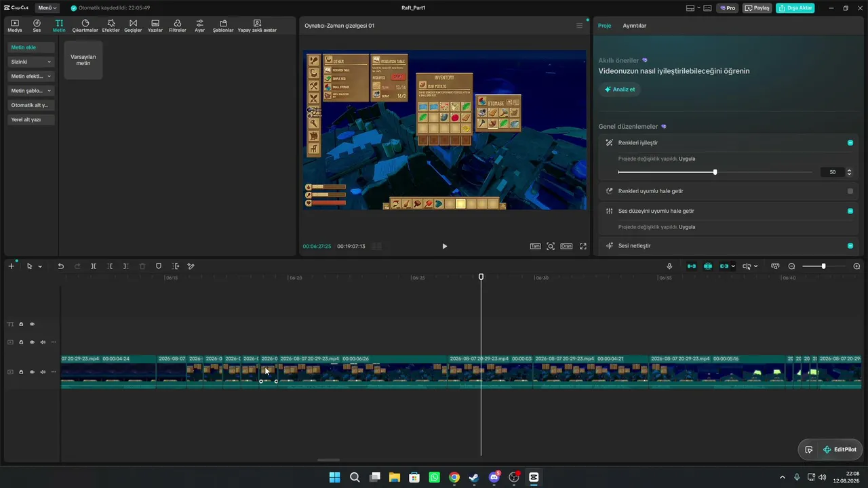Adjust the timeline zoom slider
The image size is (868, 488).
pyautogui.click(x=823, y=266)
